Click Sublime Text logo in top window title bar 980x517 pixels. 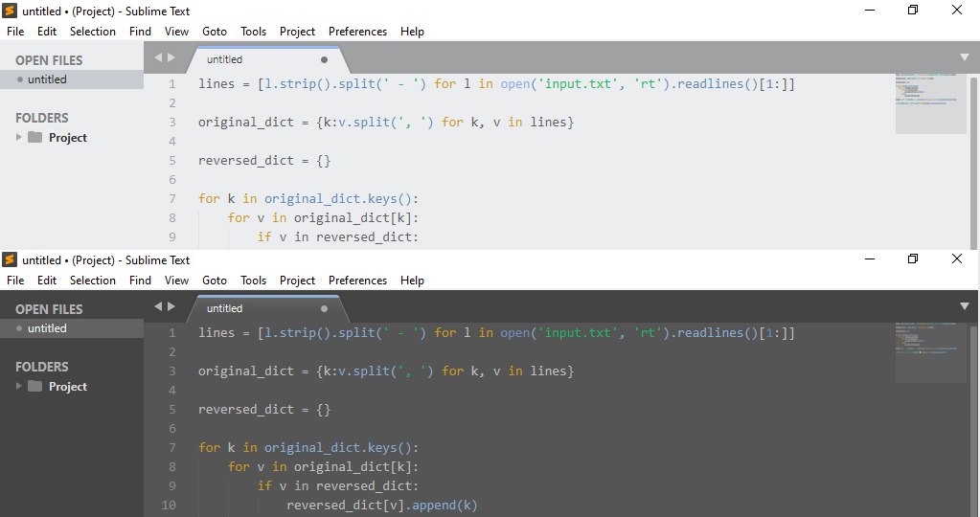point(10,11)
